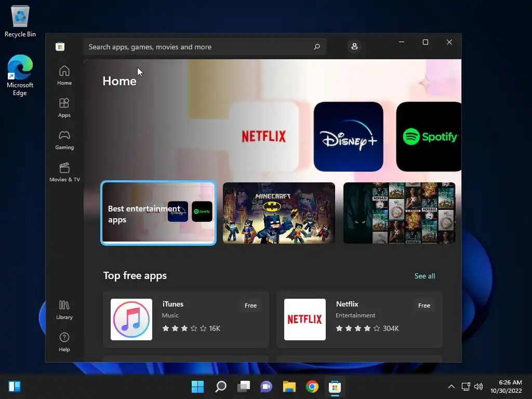This screenshot has height=399, width=532.
Task: Open the Apps section in sidebar
Action: (x=64, y=108)
